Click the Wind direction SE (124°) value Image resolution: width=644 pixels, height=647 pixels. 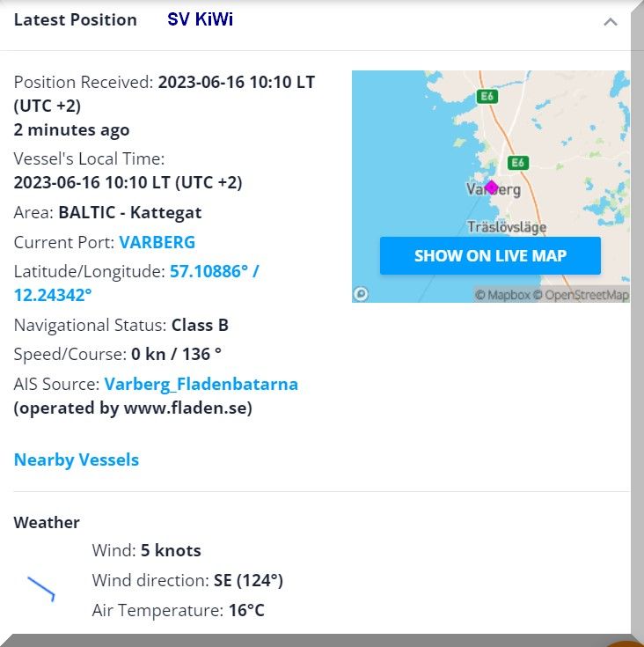(248, 580)
